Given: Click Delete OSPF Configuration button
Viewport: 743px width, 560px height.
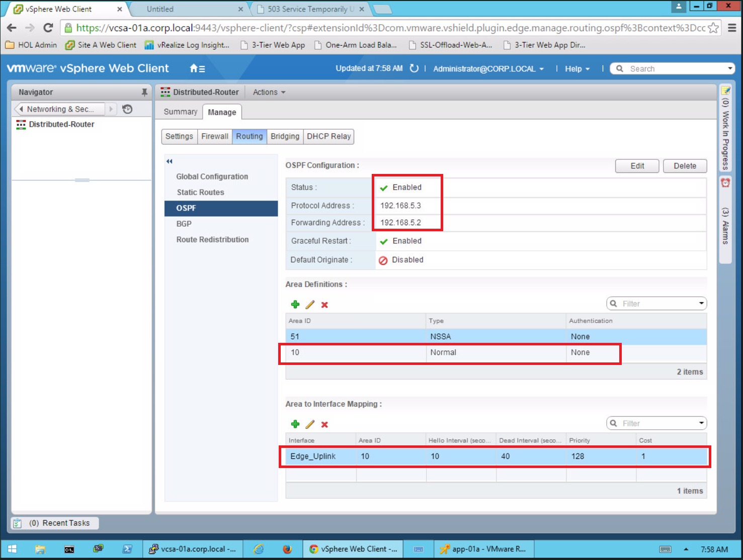Looking at the screenshot, I should [x=685, y=166].
